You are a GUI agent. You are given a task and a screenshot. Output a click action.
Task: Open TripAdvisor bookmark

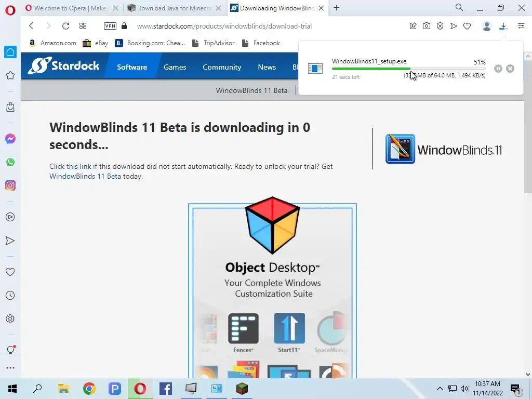coord(214,43)
